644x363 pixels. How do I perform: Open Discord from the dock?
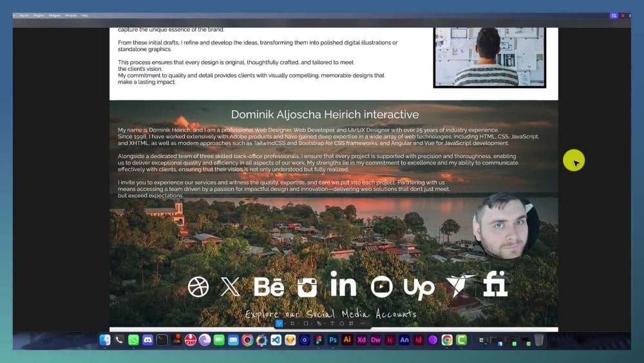coord(147,340)
